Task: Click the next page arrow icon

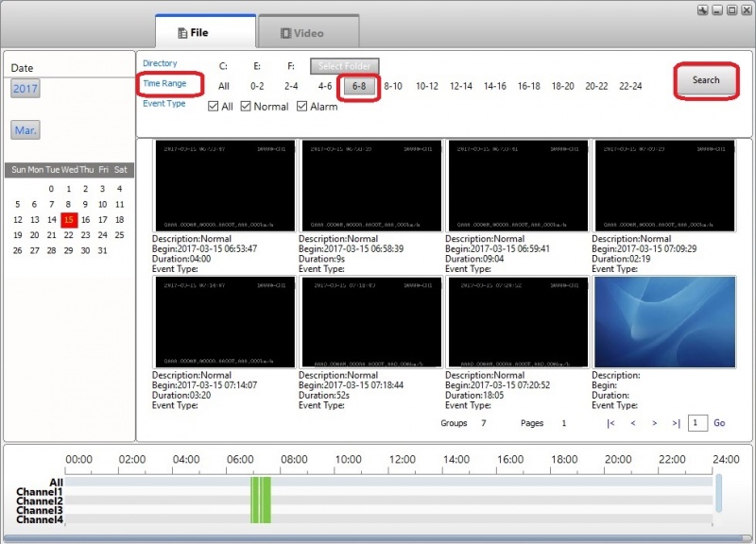Action: click(652, 424)
